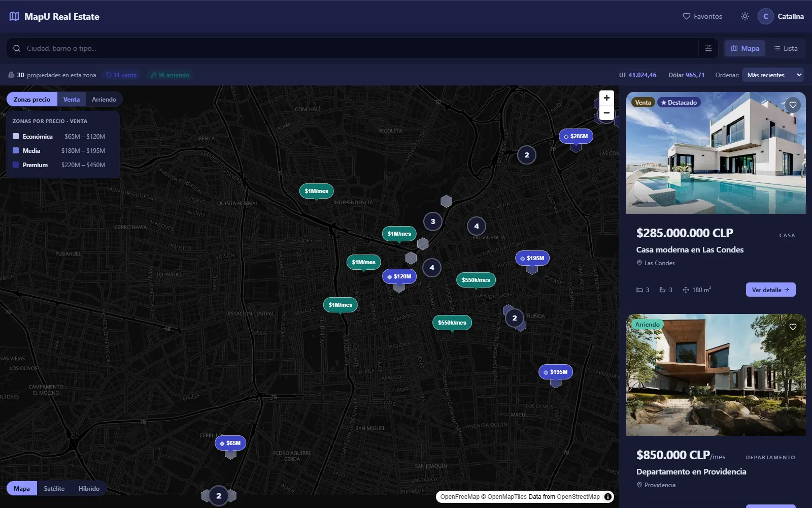Select the $1M/mes marker near Independencia
Screen dimensions: 812x508
317,191
